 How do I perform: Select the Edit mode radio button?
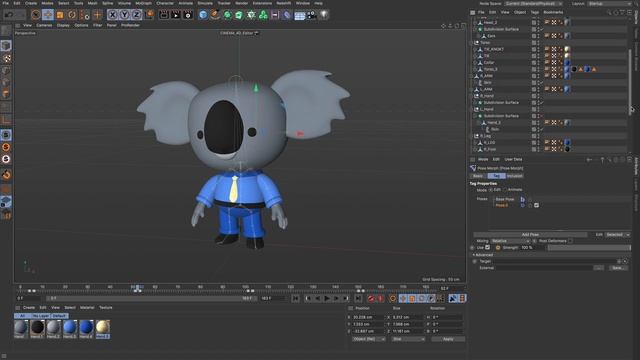pos(491,190)
